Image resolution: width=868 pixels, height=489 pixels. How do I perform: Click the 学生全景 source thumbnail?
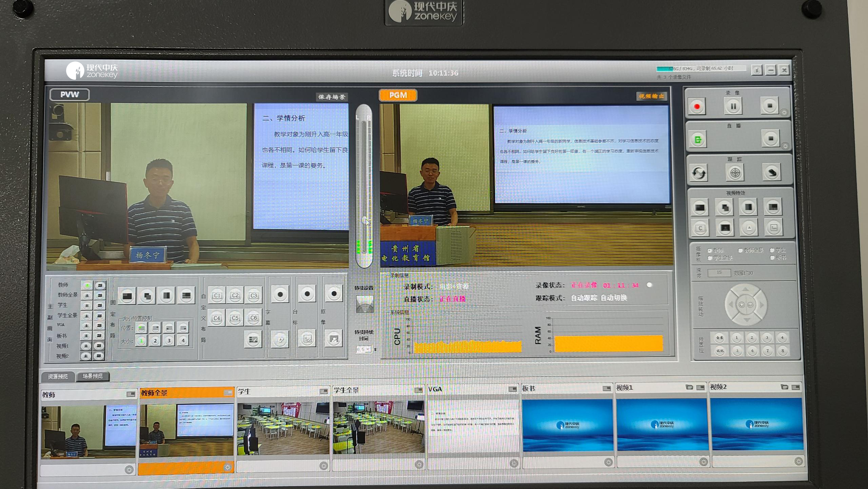378,428
